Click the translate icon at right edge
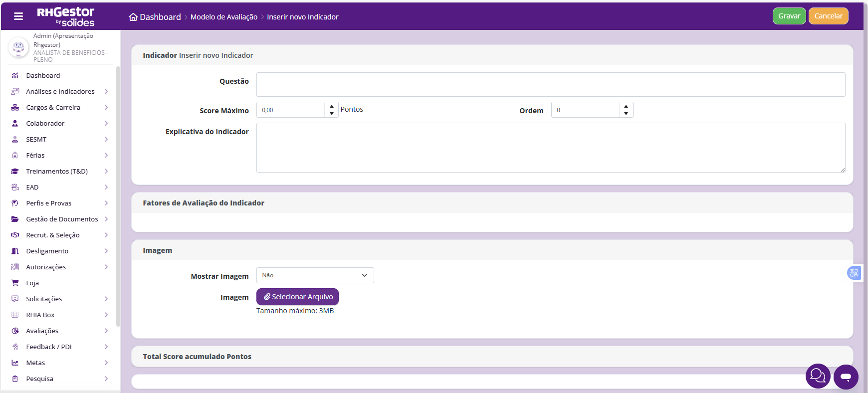 pos(854,273)
